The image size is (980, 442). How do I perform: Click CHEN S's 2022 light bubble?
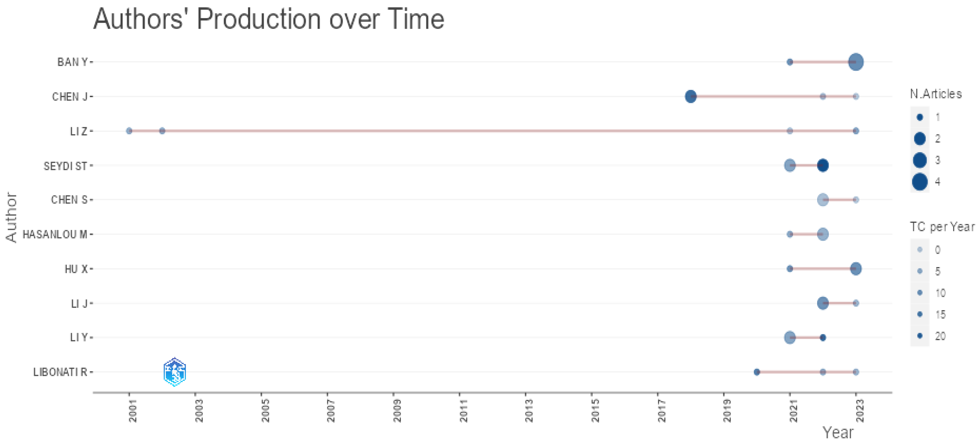(823, 200)
